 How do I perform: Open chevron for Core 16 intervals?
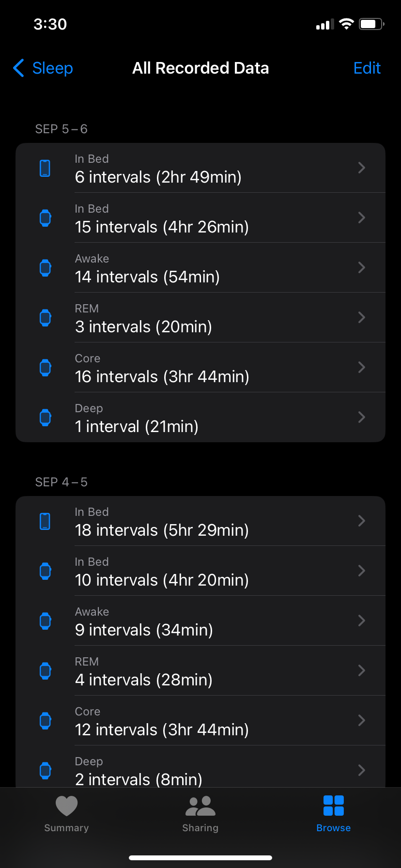pos(361,368)
